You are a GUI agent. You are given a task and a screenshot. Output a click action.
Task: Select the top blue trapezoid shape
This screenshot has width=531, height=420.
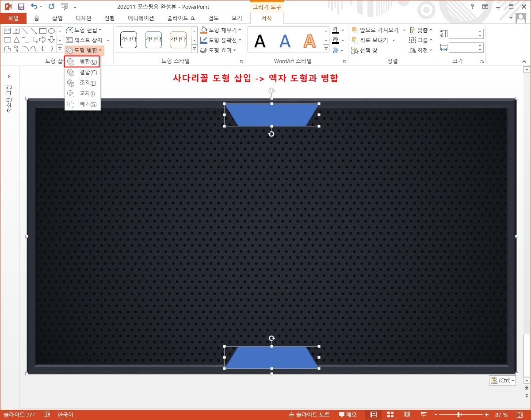click(x=271, y=115)
